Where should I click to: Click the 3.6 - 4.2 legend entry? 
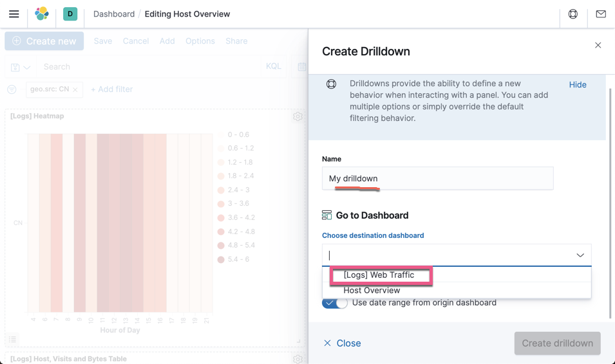click(236, 218)
